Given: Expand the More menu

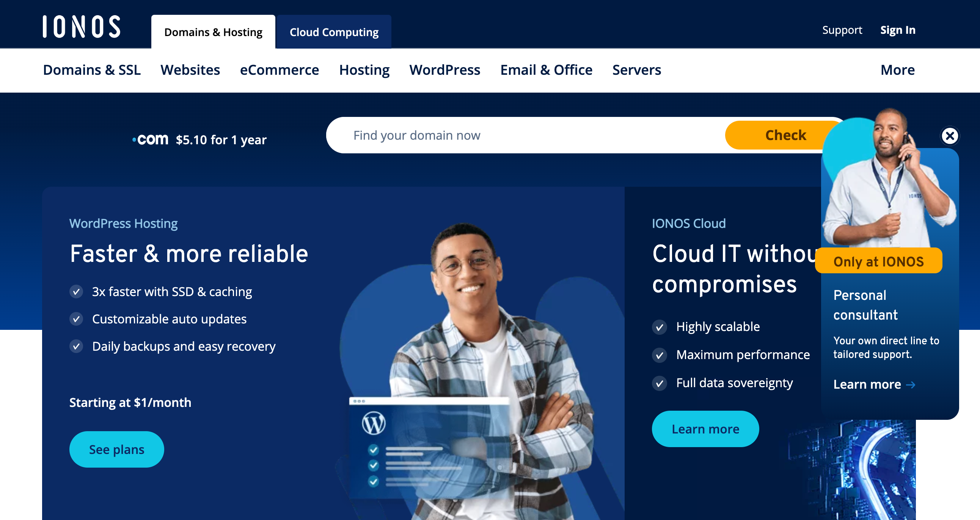Looking at the screenshot, I should [897, 70].
